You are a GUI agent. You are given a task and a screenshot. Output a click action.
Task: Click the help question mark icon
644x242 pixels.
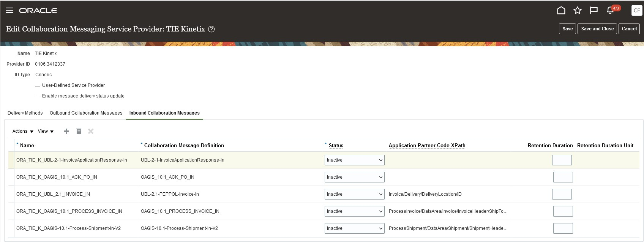(212, 29)
